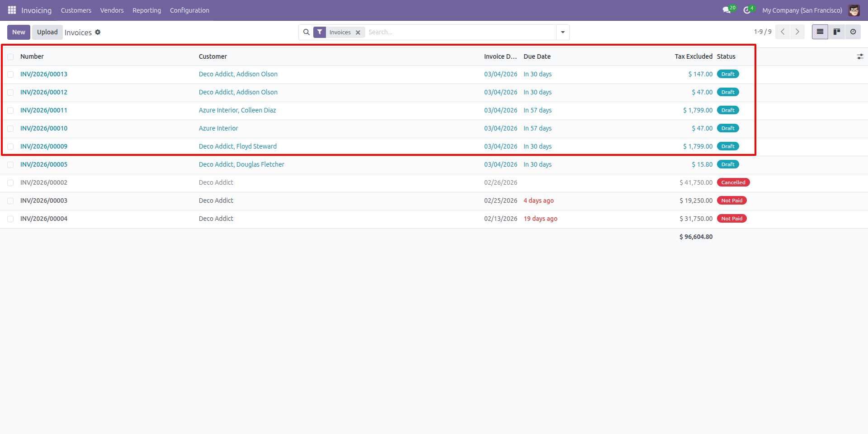
Task: Open the messages conversation icon
Action: (x=726, y=10)
